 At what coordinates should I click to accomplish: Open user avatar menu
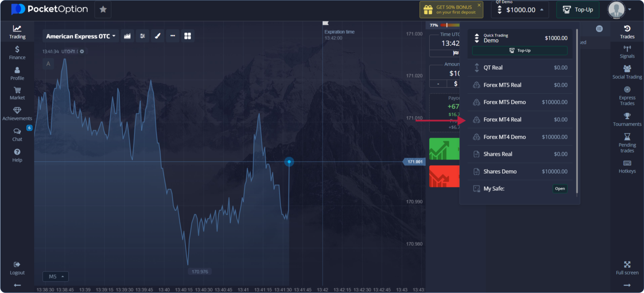point(619,10)
